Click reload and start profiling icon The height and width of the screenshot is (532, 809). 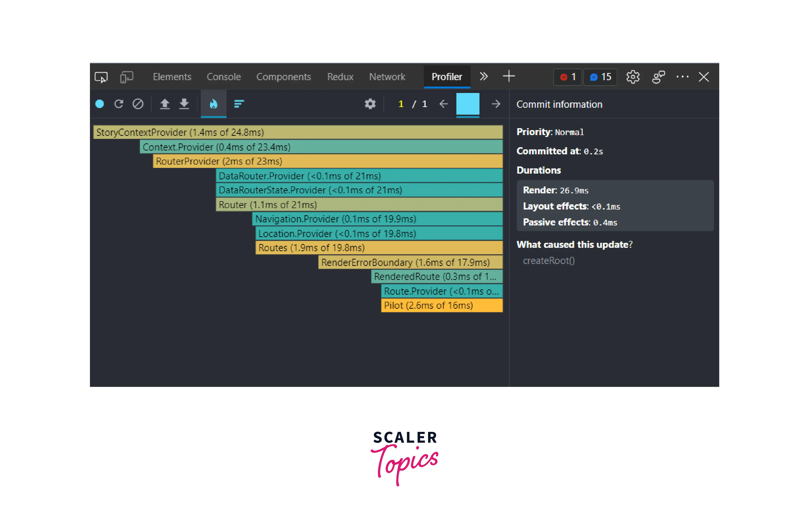tap(119, 104)
